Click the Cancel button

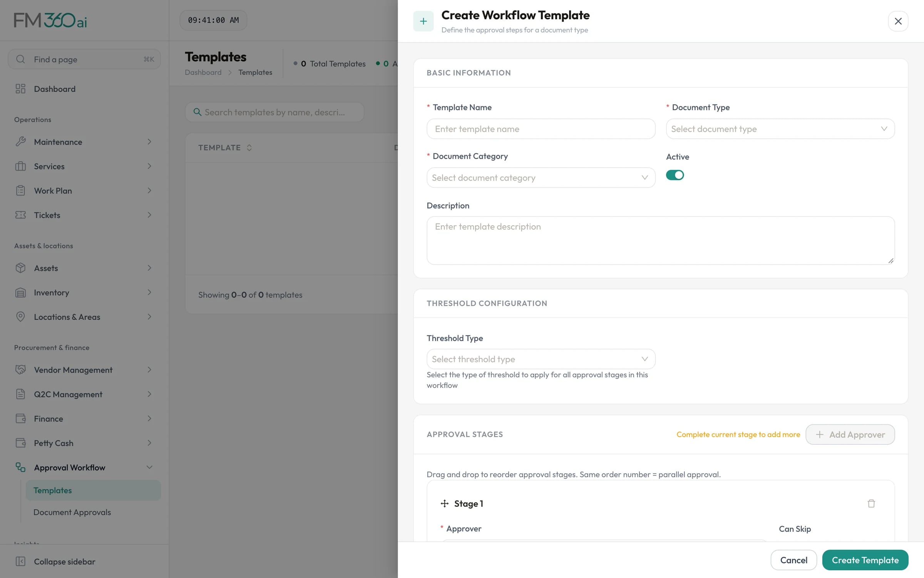pyautogui.click(x=793, y=560)
